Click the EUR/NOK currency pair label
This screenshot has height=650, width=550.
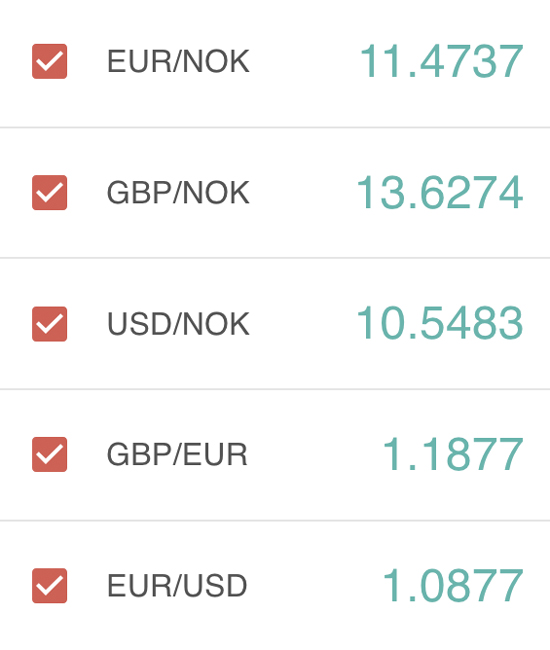click(x=178, y=61)
